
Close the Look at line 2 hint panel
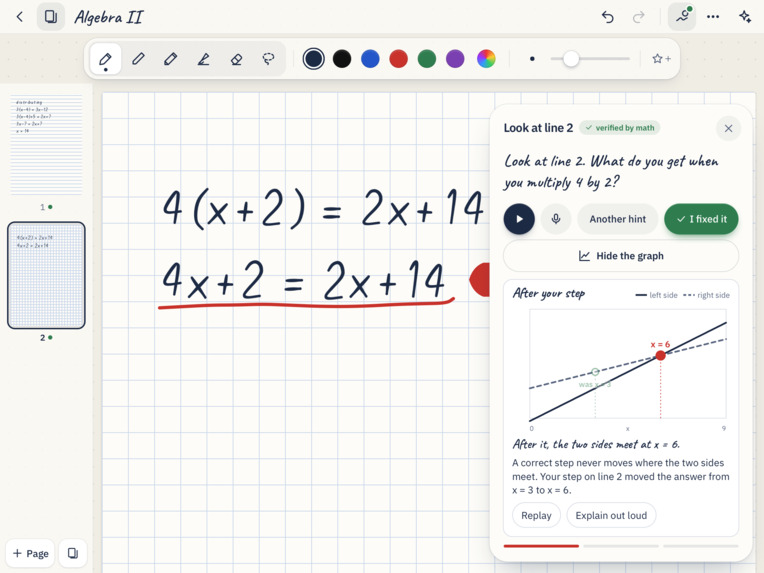(728, 128)
